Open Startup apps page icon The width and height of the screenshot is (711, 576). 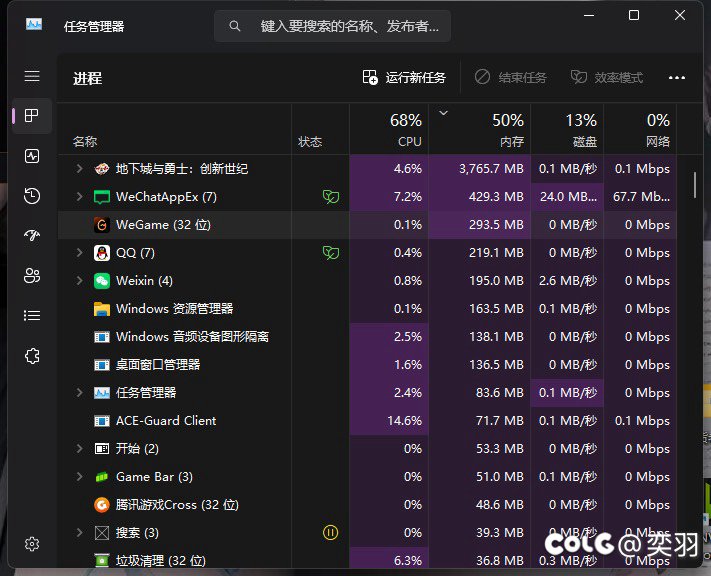[32, 236]
